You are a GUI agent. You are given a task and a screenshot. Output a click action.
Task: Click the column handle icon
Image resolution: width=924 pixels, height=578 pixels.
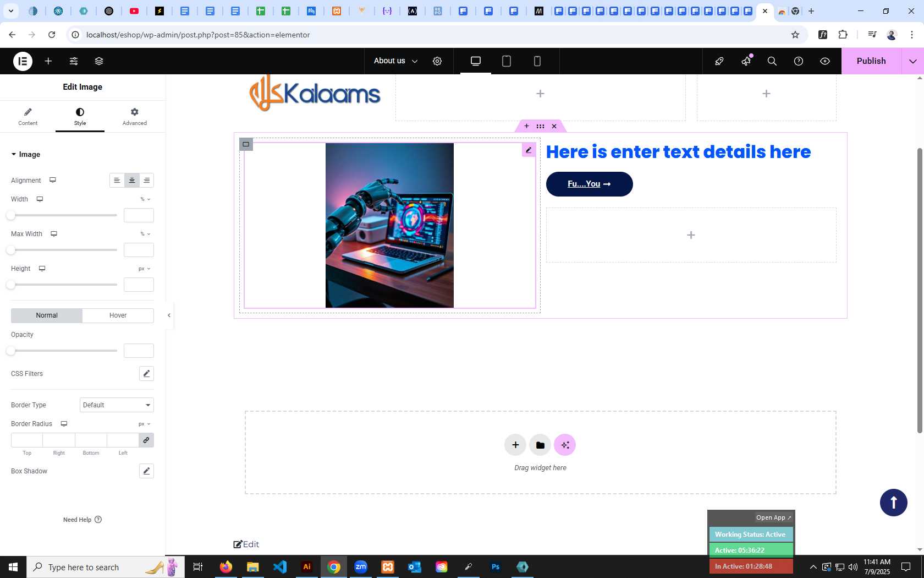tap(246, 144)
